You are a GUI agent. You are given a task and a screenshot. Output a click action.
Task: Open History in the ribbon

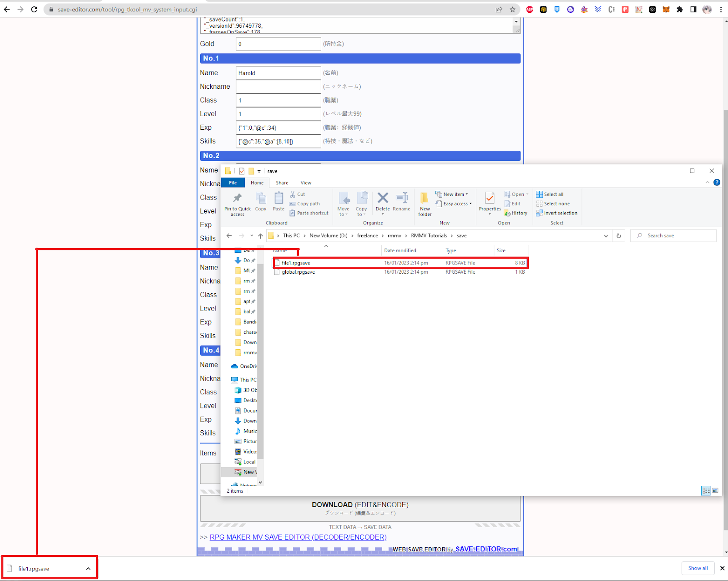coord(516,213)
